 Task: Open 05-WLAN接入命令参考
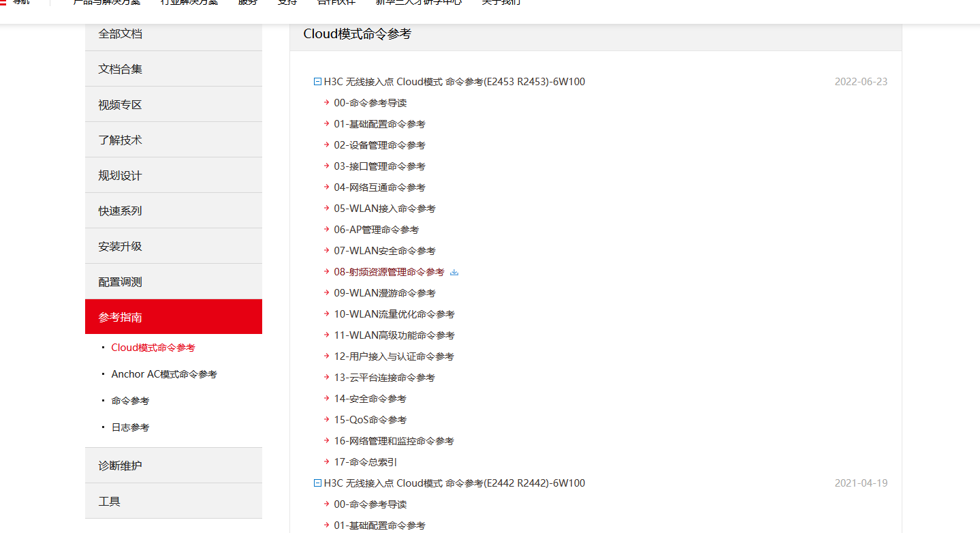click(385, 209)
